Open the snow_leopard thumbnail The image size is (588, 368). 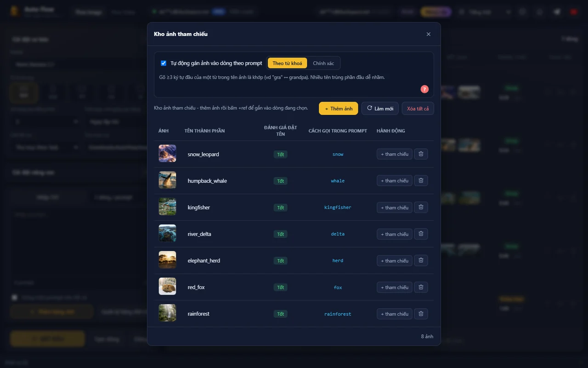(x=167, y=153)
